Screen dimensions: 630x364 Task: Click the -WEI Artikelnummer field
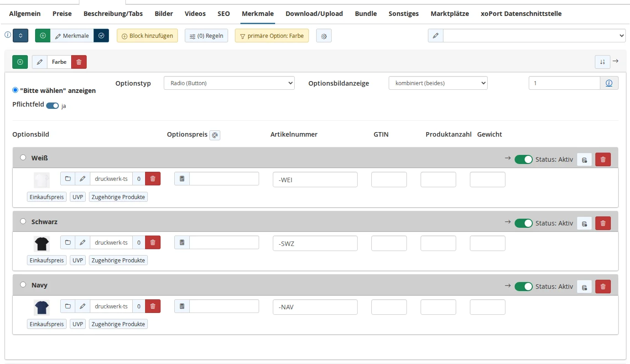click(x=315, y=179)
